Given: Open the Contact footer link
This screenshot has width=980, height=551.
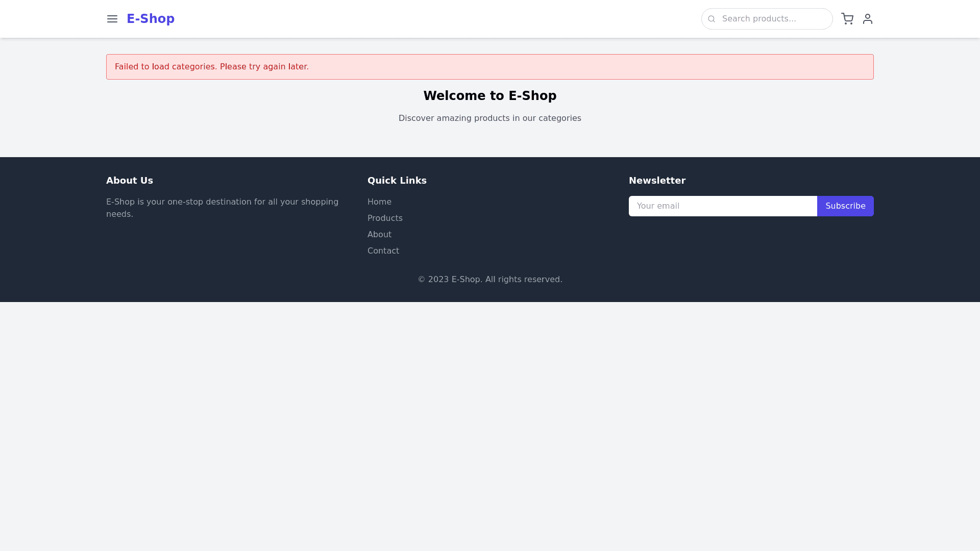Looking at the screenshot, I should (383, 251).
